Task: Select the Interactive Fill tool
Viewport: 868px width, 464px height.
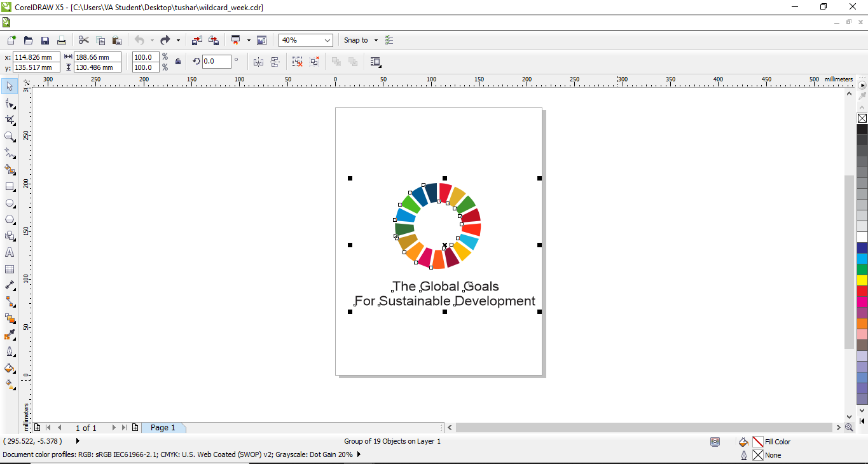Action: click(x=10, y=385)
